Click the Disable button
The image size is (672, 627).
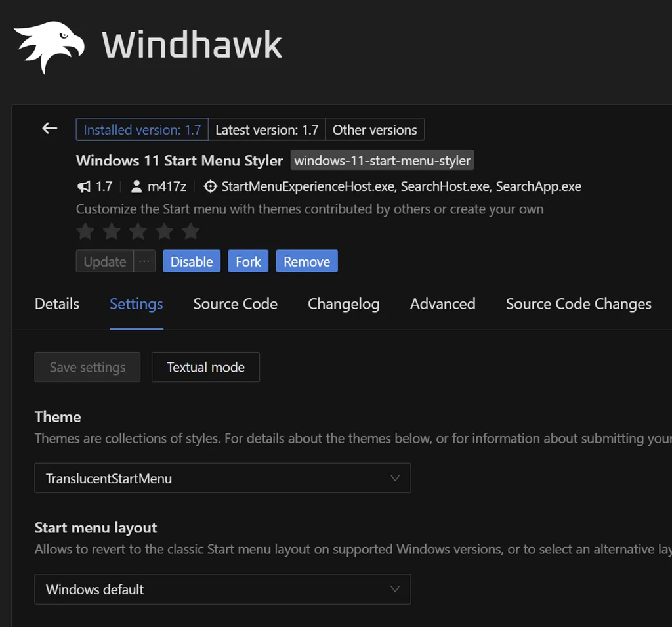click(x=192, y=261)
